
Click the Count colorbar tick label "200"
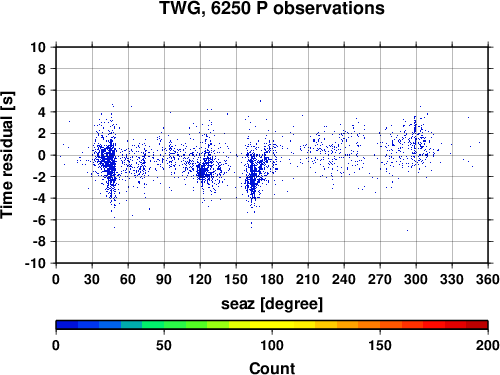pyautogui.click(x=488, y=345)
